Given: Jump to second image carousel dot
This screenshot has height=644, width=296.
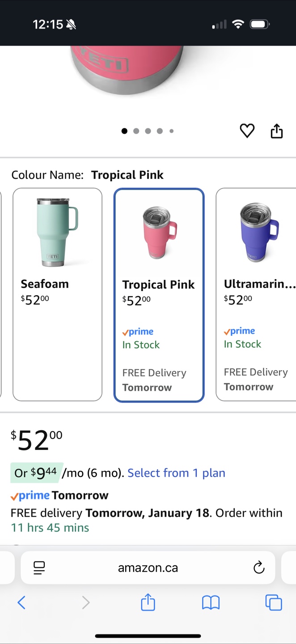Looking at the screenshot, I should point(136,131).
